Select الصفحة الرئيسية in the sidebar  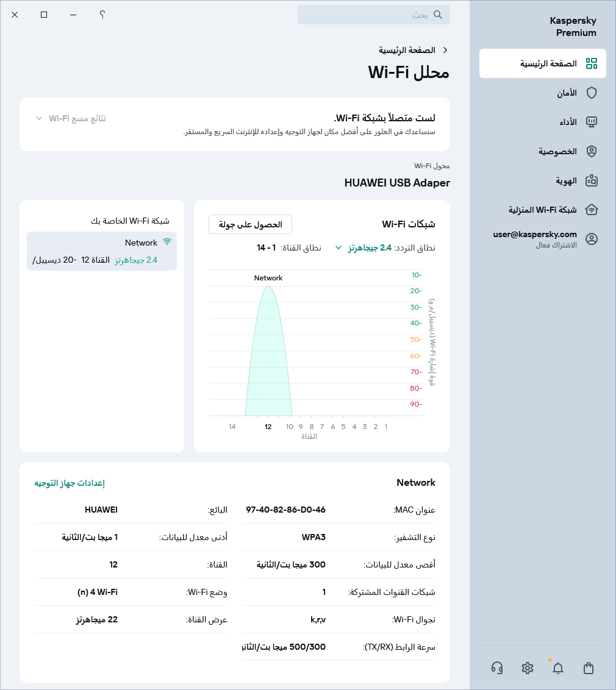(x=542, y=63)
